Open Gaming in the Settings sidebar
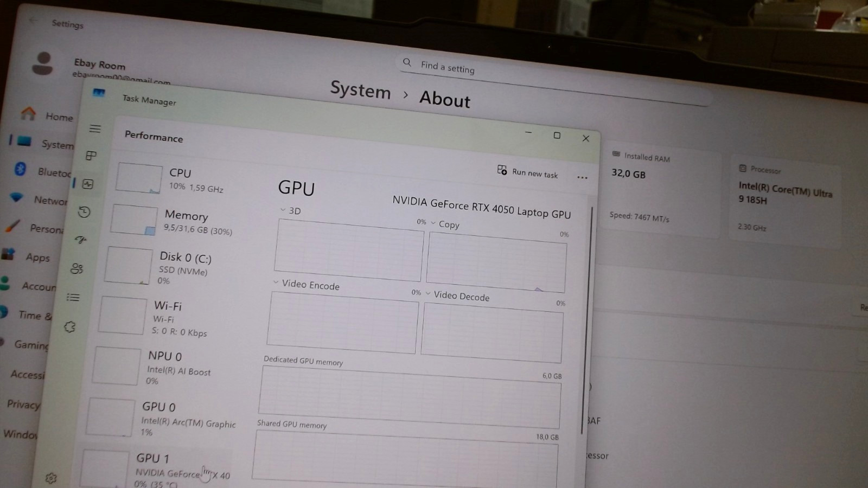 tap(25, 344)
